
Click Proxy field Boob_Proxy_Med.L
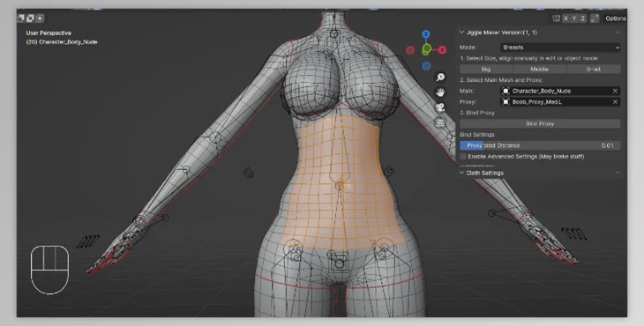(x=560, y=101)
